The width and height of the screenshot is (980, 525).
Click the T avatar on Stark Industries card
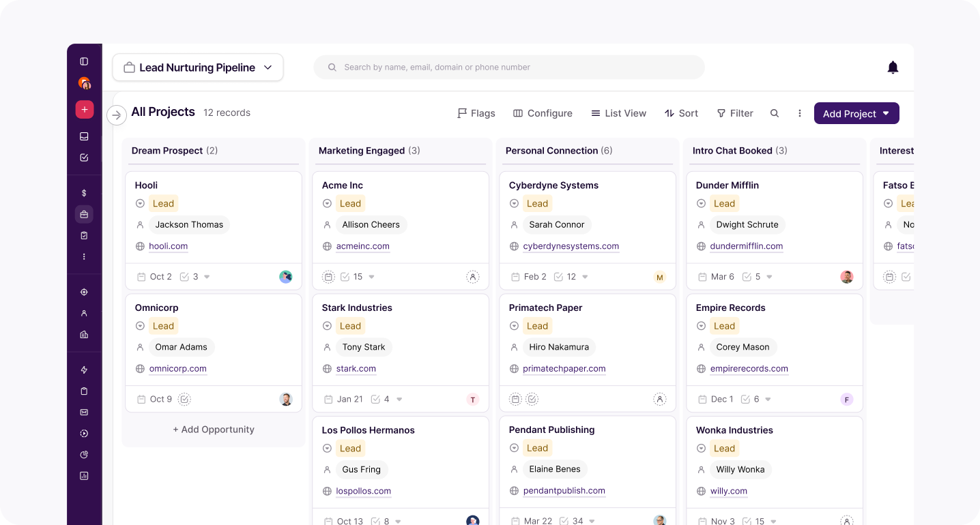point(473,400)
